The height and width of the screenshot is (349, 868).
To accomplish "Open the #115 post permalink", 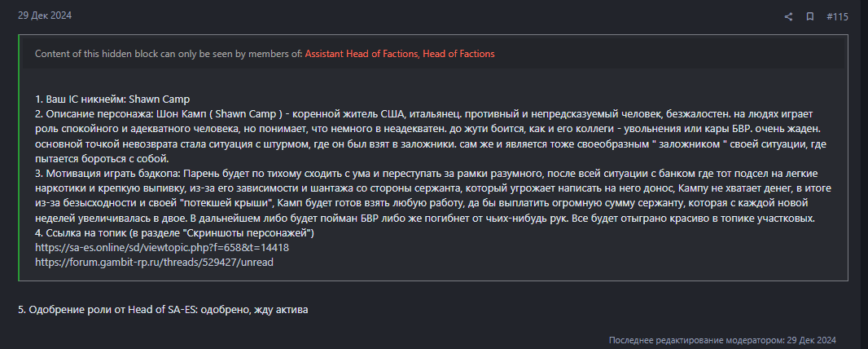I will pyautogui.click(x=837, y=16).
